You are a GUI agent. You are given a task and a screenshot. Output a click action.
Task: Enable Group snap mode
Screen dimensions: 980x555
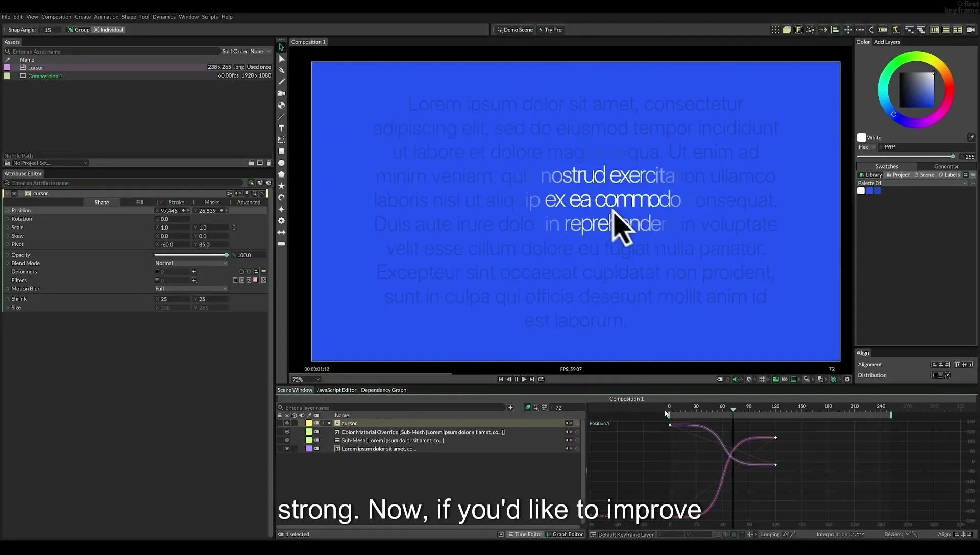(x=79, y=30)
